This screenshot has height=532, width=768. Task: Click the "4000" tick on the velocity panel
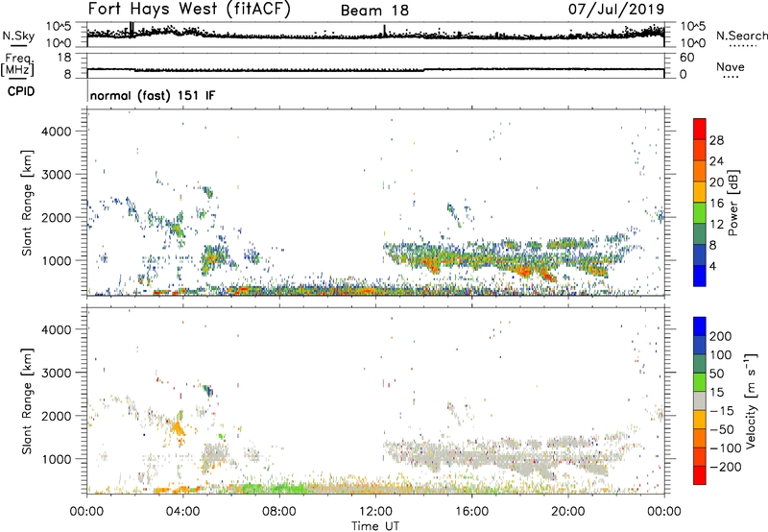57,329
